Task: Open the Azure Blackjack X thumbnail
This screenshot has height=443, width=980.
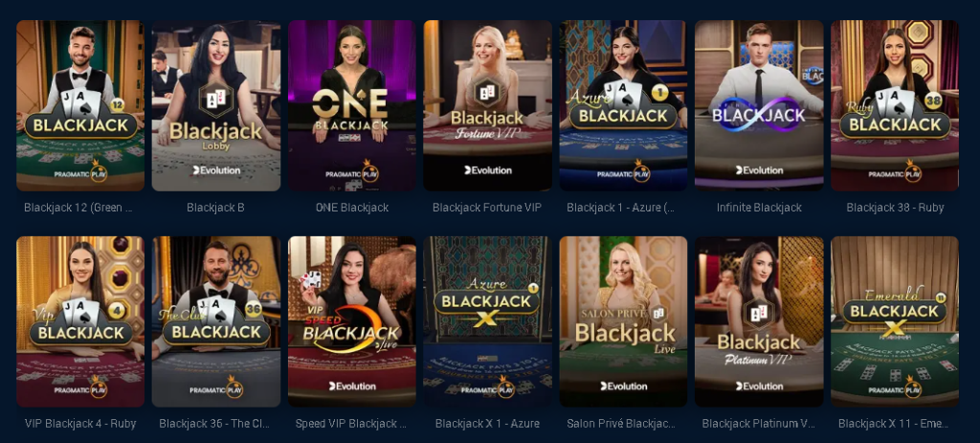Action: point(487,321)
